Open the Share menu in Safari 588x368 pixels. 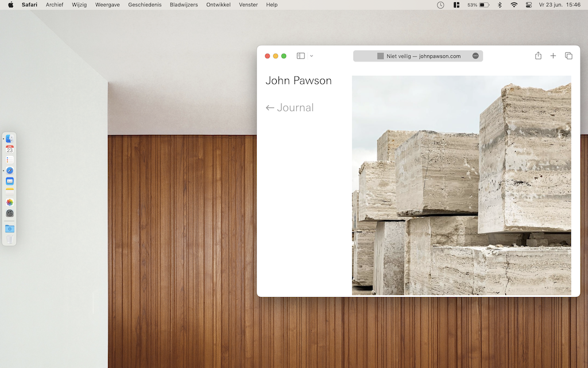coord(538,56)
